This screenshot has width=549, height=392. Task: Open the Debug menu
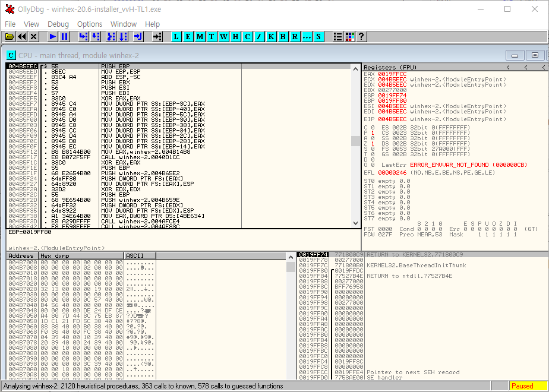[x=58, y=24]
